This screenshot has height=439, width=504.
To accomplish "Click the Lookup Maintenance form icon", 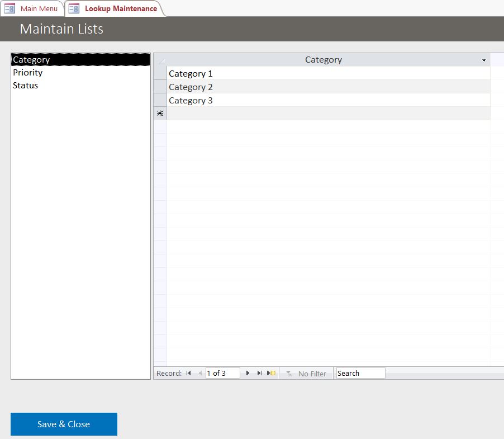I will click(73, 8).
